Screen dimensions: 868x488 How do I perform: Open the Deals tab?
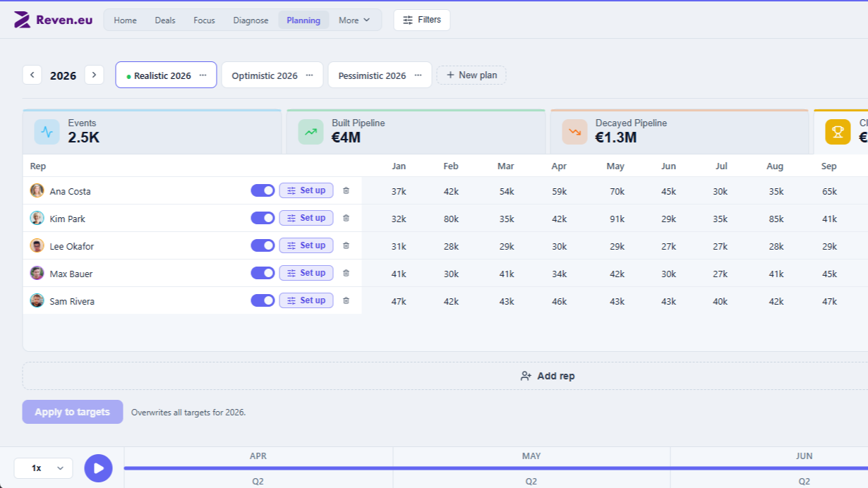(165, 20)
